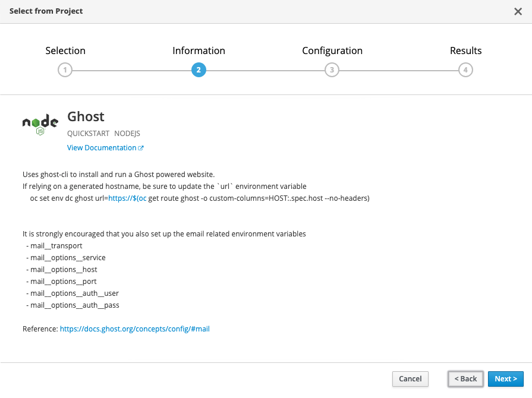Select the step 3 circle under Configuration

[x=332, y=70]
